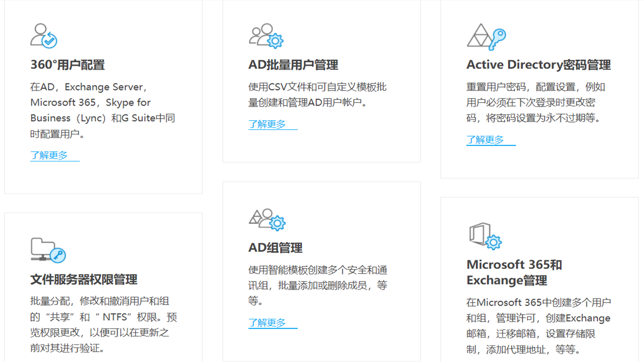This screenshot has height=362, width=644.
Task: Click the user-with-checkmark icon above 360°用户配置
Action: tap(43, 35)
